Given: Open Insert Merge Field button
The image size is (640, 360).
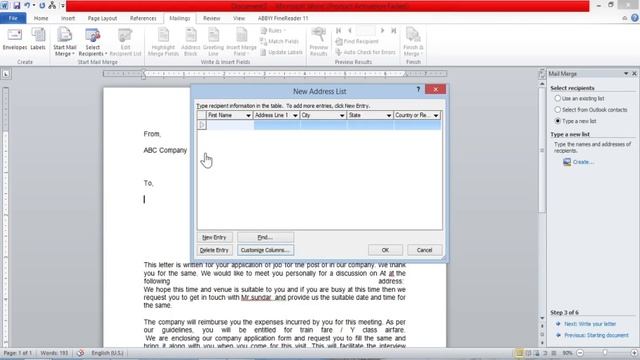Looking at the screenshot, I should click(241, 42).
